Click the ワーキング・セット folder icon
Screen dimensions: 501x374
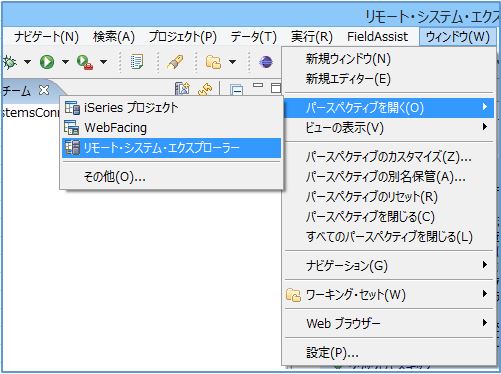294,295
